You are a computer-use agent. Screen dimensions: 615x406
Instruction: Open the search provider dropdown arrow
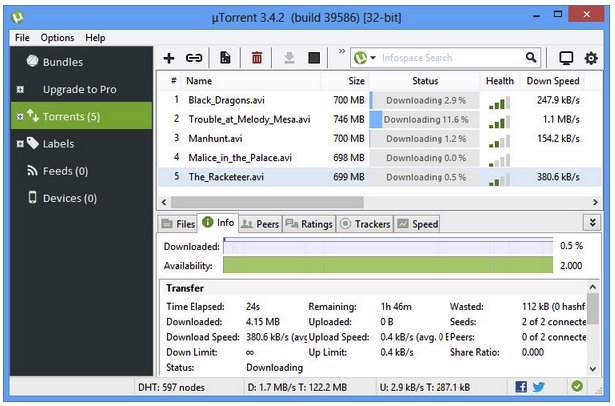tap(373, 58)
